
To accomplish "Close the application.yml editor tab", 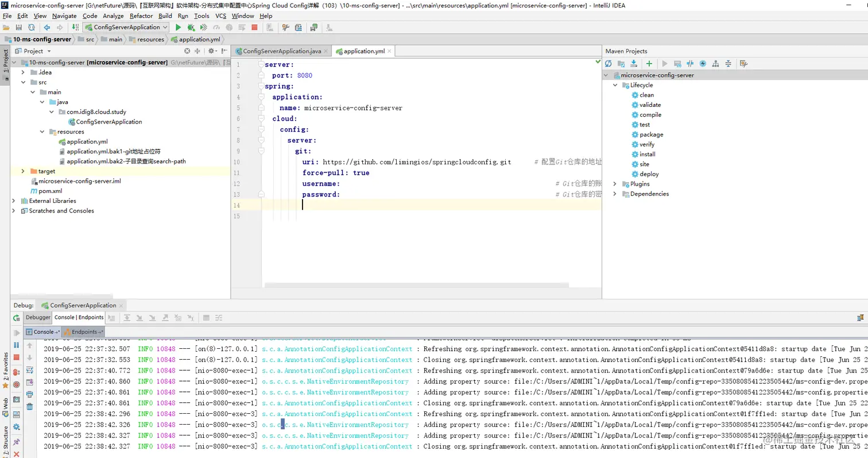I will tap(390, 51).
